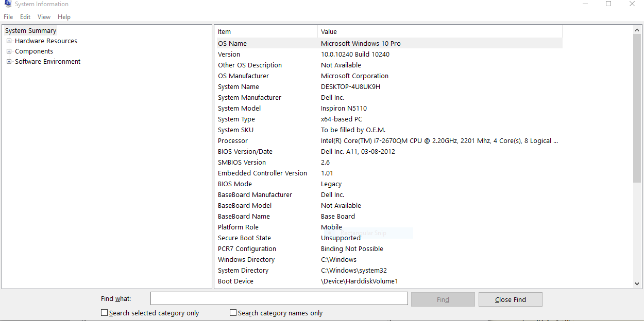Viewport: 644px width, 321px height.
Task: Click the value Microsoft Windows 10 Pro
Action: pos(361,44)
